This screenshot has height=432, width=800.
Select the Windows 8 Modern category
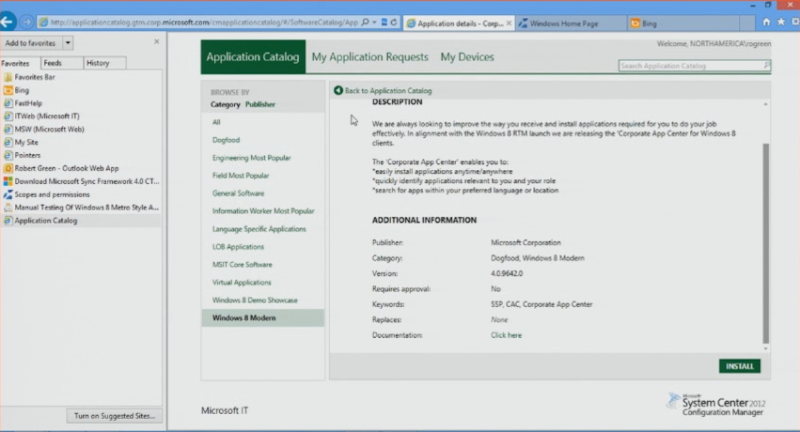coord(263,318)
